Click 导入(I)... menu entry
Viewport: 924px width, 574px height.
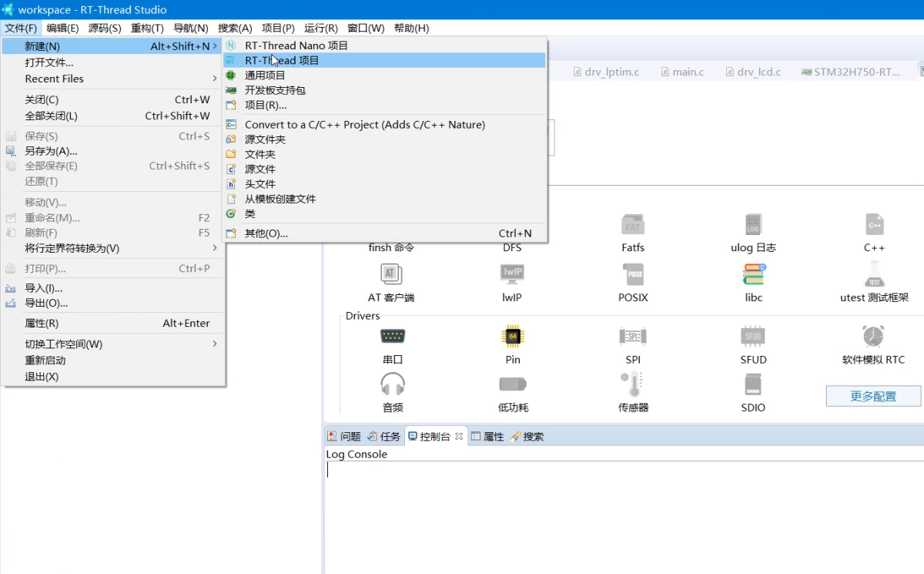click(113, 287)
